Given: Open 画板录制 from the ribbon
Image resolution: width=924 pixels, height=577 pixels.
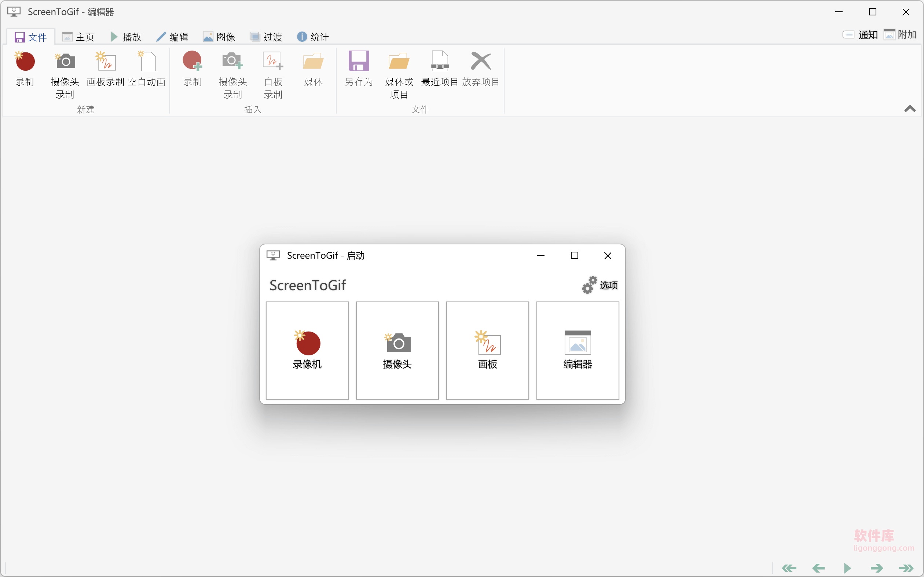Looking at the screenshot, I should 106,62.
